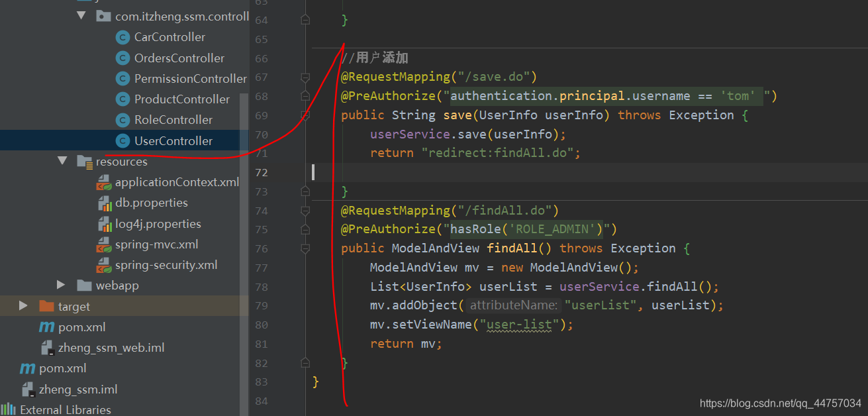Click the ProductController class icon
The height and width of the screenshot is (416, 868).
(x=122, y=99)
